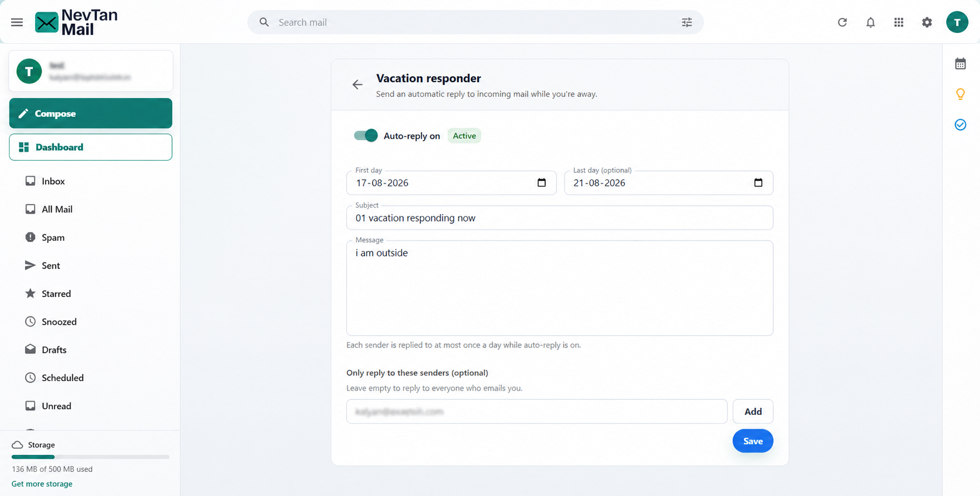The image size is (980, 496).
Task: Open the hamburger main menu
Action: point(17,22)
